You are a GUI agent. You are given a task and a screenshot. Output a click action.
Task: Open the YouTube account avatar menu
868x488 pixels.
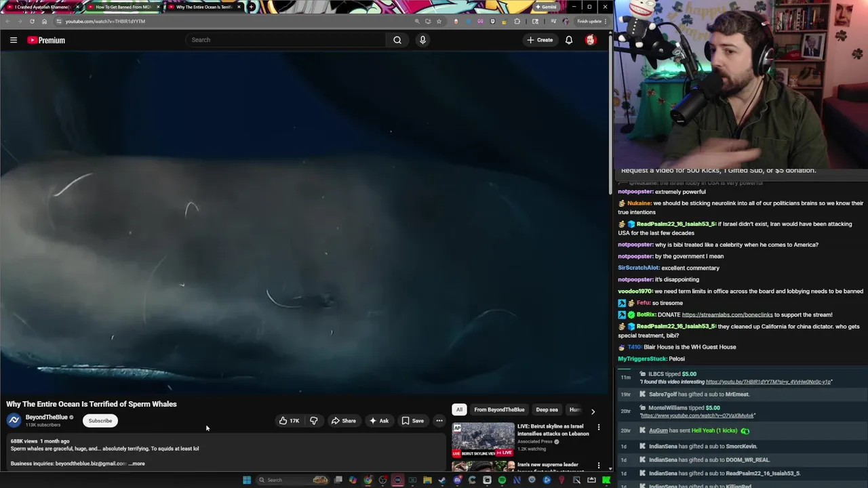coord(591,40)
